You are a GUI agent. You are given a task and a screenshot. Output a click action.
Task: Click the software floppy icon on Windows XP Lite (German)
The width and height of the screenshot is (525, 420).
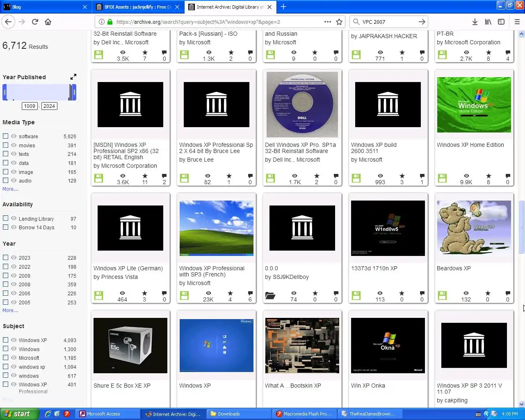tap(98, 295)
